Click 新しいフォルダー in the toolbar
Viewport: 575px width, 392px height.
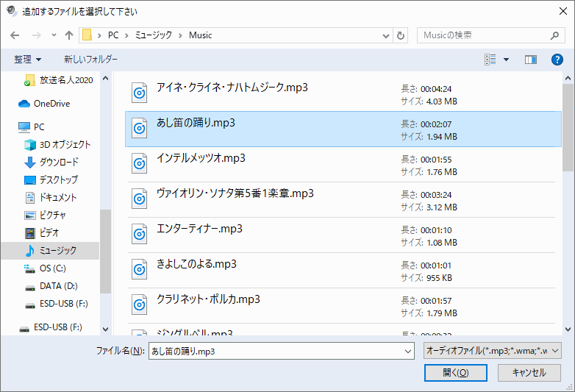coord(90,59)
